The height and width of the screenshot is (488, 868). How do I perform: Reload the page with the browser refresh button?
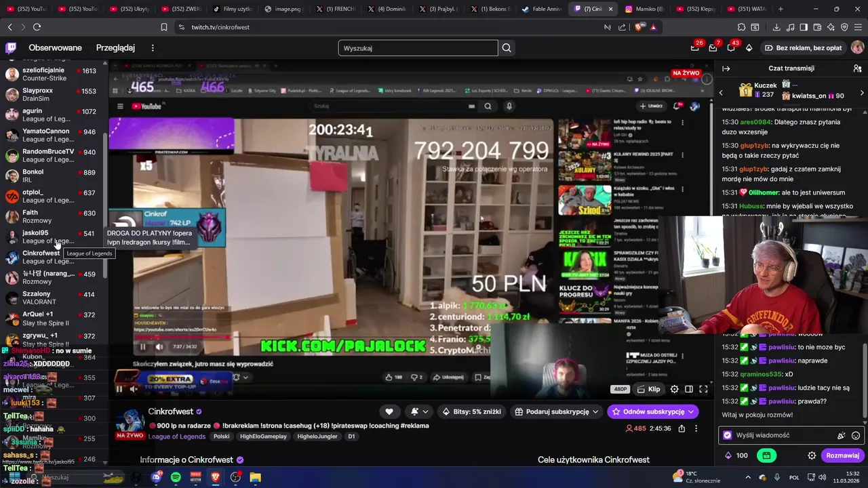37,27
